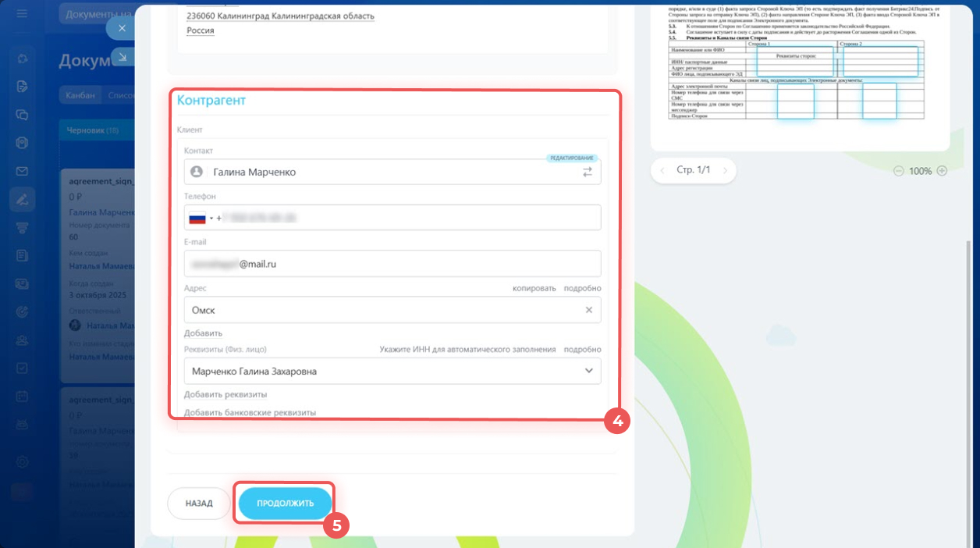Screen dimensions: 980x548
Task: Open the chat messenger icon in sidebar
Action: (x=23, y=114)
